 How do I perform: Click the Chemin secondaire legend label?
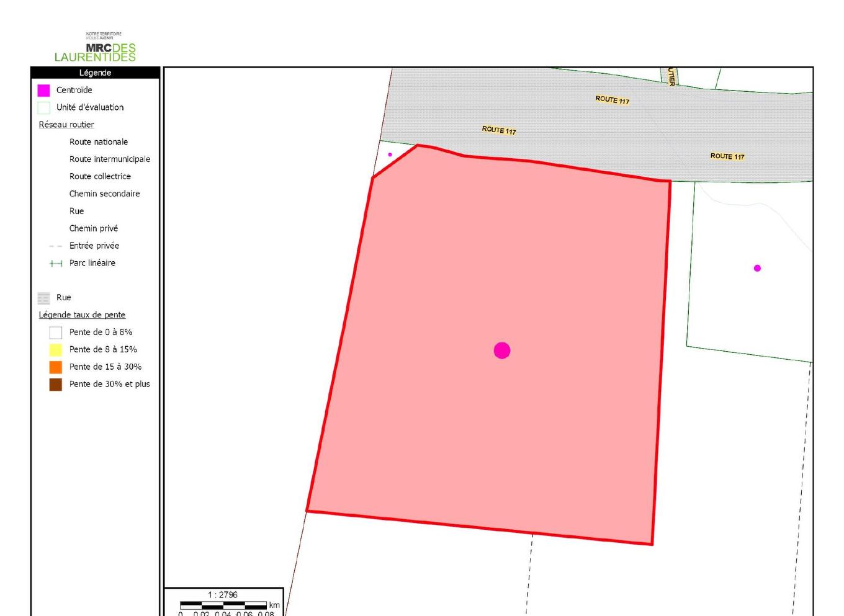pos(104,194)
